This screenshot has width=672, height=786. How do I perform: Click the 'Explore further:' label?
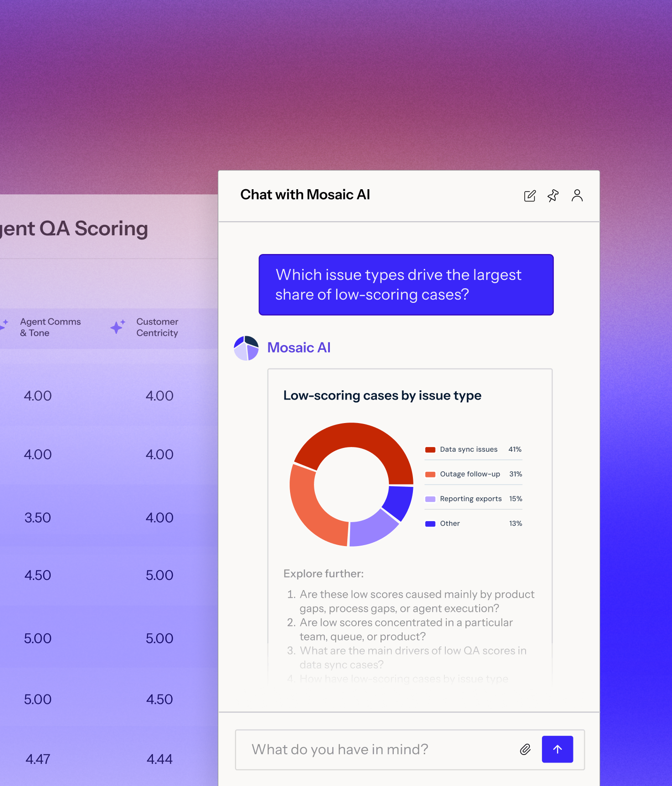pos(323,574)
